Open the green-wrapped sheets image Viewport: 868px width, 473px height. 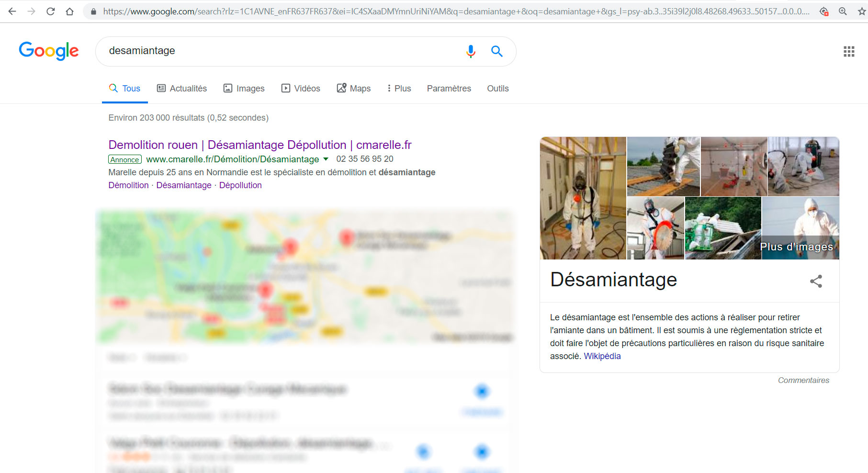click(723, 228)
